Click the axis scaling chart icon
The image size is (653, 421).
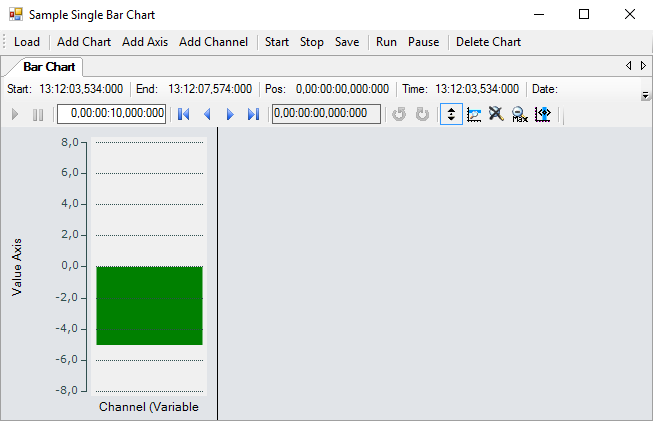coord(474,114)
